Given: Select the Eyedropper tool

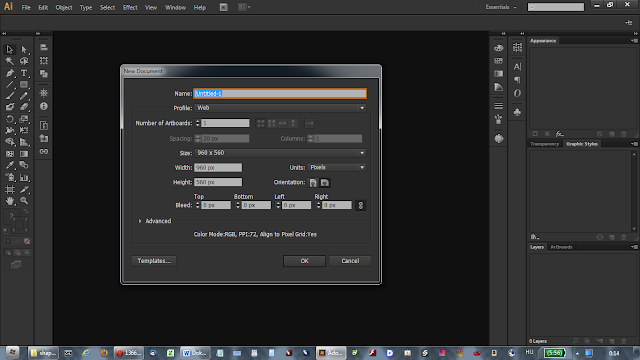Looking at the screenshot, I should pyautogui.click(x=10, y=165).
